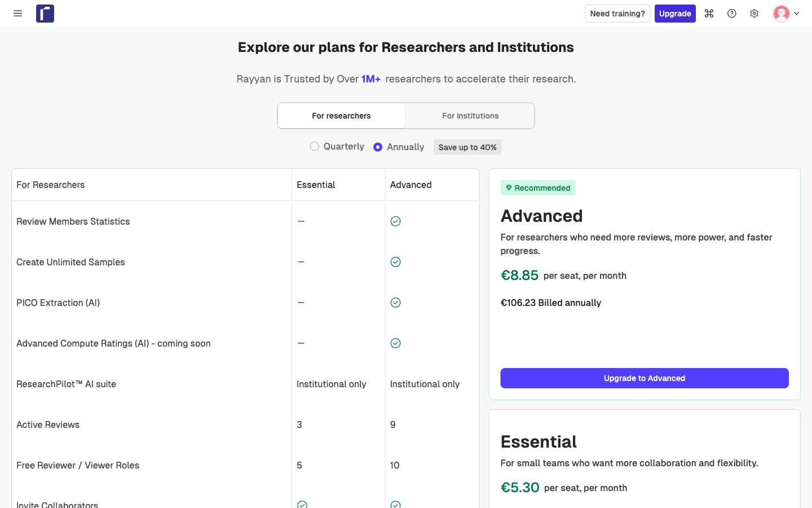The image size is (812, 508).
Task: Click the Advanced checkmark for Create Unlimited Samples
Action: coord(396,262)
